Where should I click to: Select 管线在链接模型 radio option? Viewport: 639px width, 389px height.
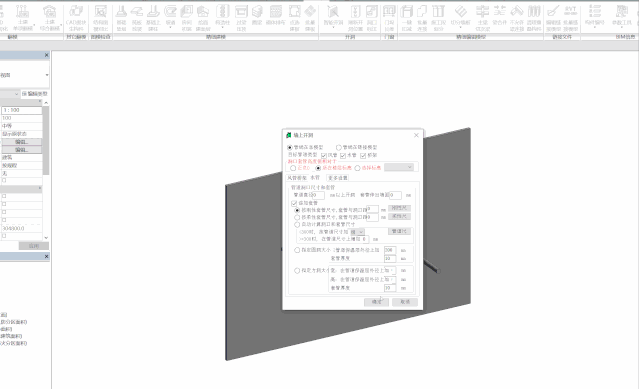339,147
